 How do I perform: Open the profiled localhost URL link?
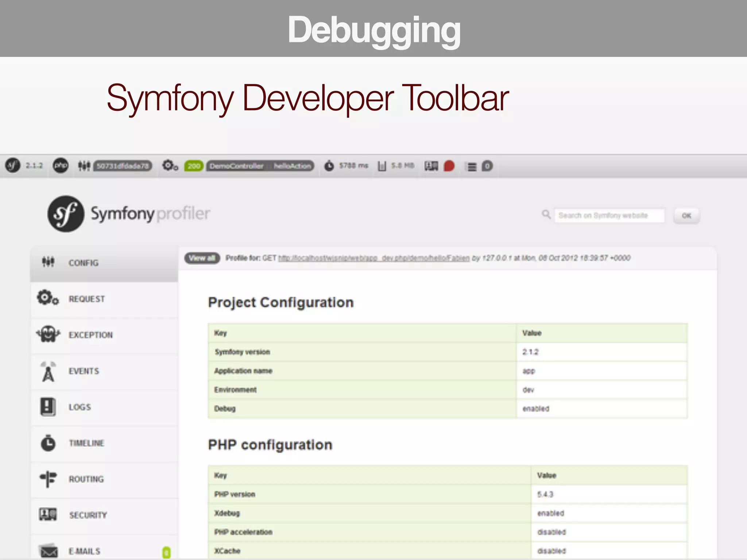[x=374, y=258]
